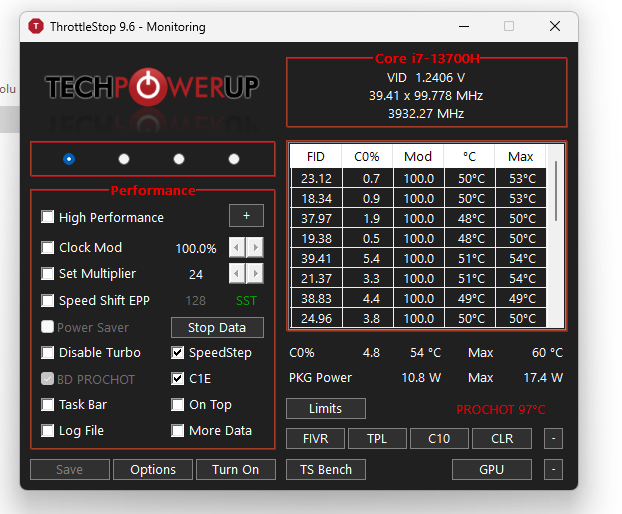The image size is (622, 514).
Task: Toggle the Speed Shift EPP checkbox
Action: tap(48, 301)
